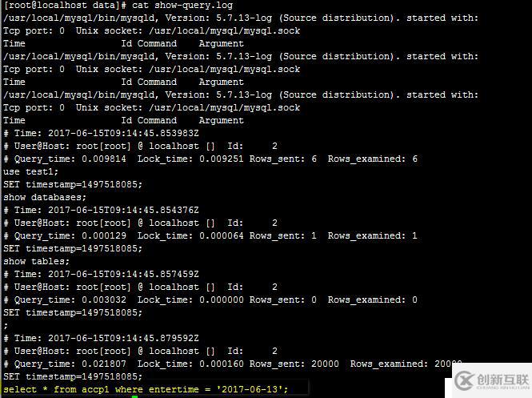This screenshot has height=398, width=532.
Task: Click the first '# Time: 2017-06-15T09:14:45.853983Z' line
Action: [101, 133]
